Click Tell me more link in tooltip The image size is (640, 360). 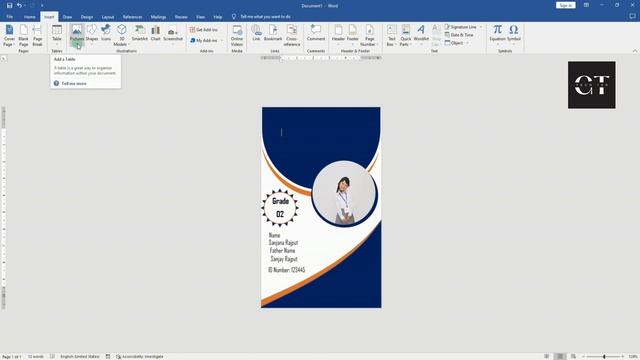(74, 83)
